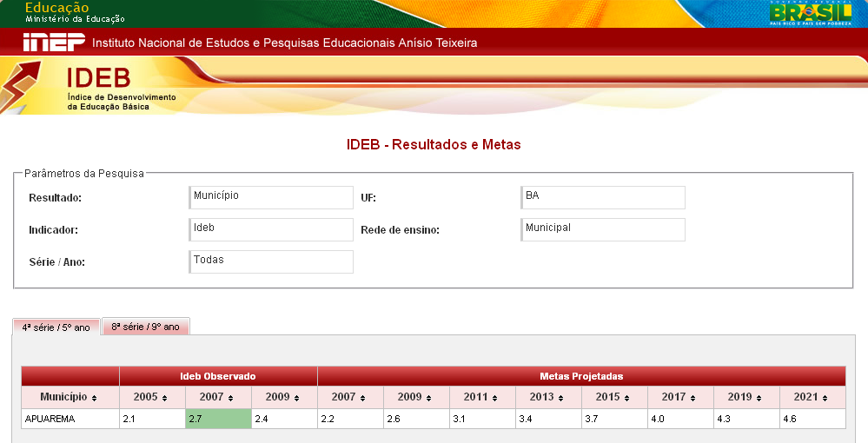Click the Brasil government logo
Image resolution: width=868 pixels, height=443 pixels.
pos(811,13)
